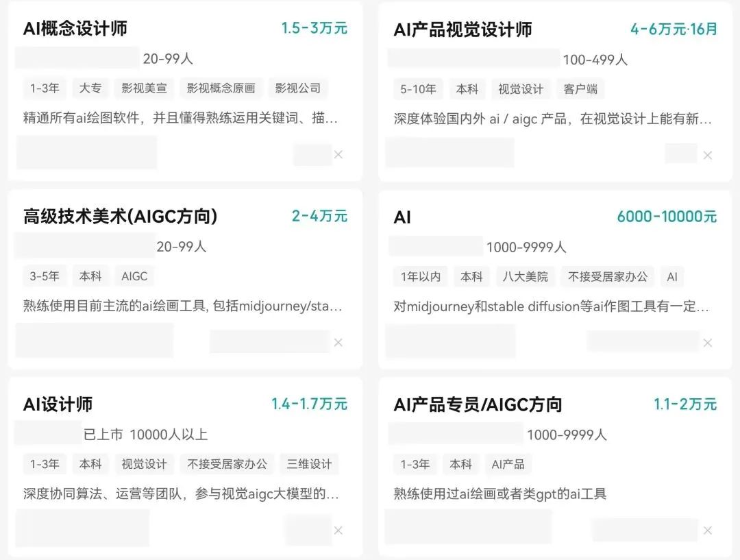740x560 pixels.
Task: Click the 1.5-3万元 salary label
Action: pyautogui.click(x=314, y=29)
